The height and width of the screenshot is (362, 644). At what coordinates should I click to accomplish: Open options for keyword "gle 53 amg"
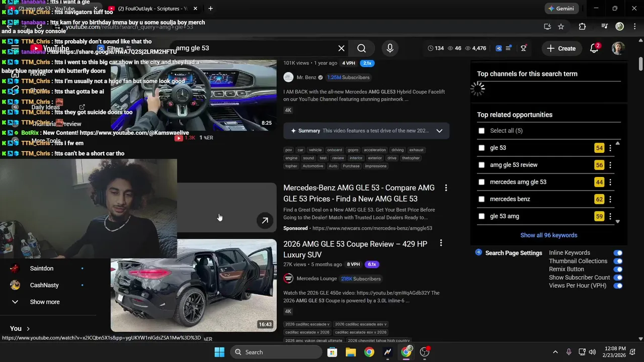point(610,216)
